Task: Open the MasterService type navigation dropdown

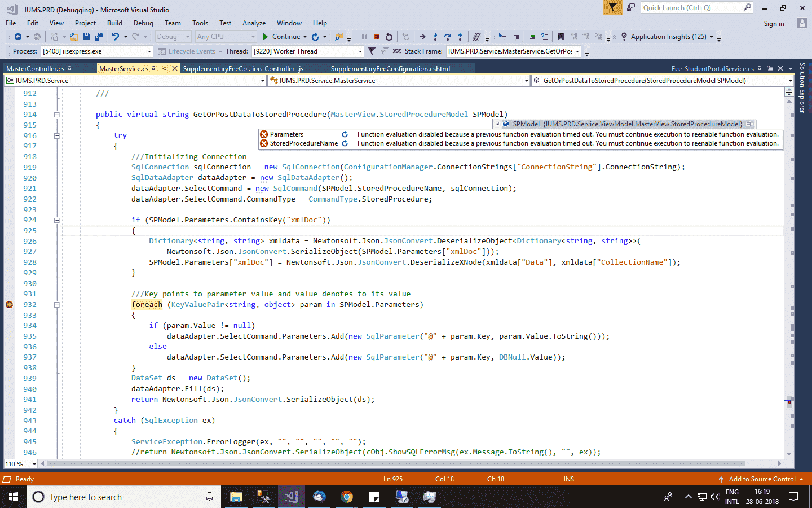Action: [x=399, y=81]
